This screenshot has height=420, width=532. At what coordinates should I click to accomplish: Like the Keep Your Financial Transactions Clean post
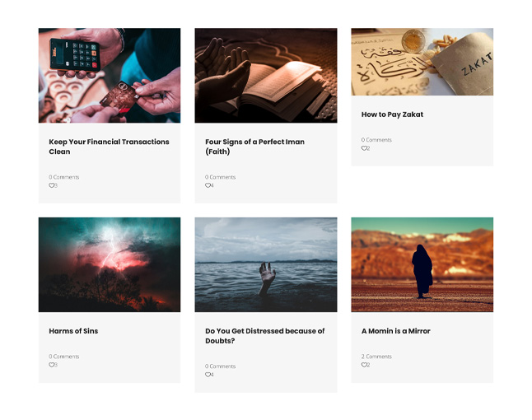pos(52,185)
